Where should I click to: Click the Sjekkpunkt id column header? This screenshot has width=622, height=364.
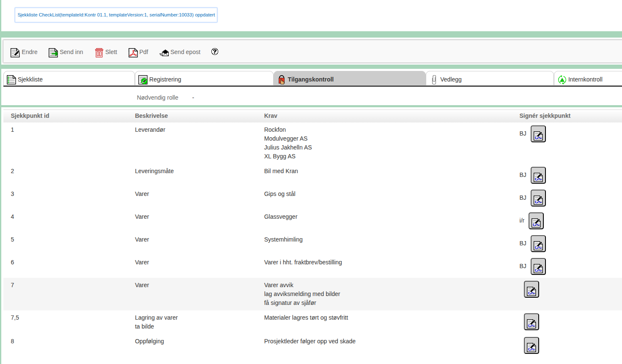pos(30,115)
